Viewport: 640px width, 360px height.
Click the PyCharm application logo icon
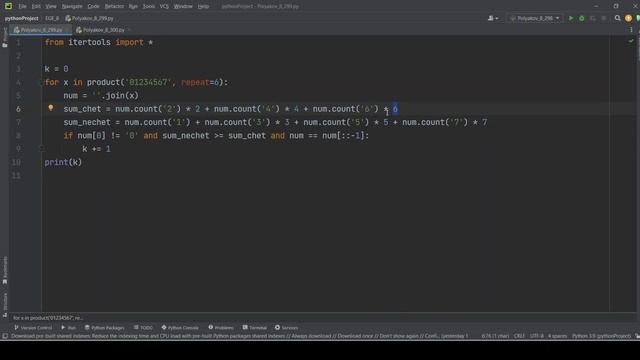[8, 6]
